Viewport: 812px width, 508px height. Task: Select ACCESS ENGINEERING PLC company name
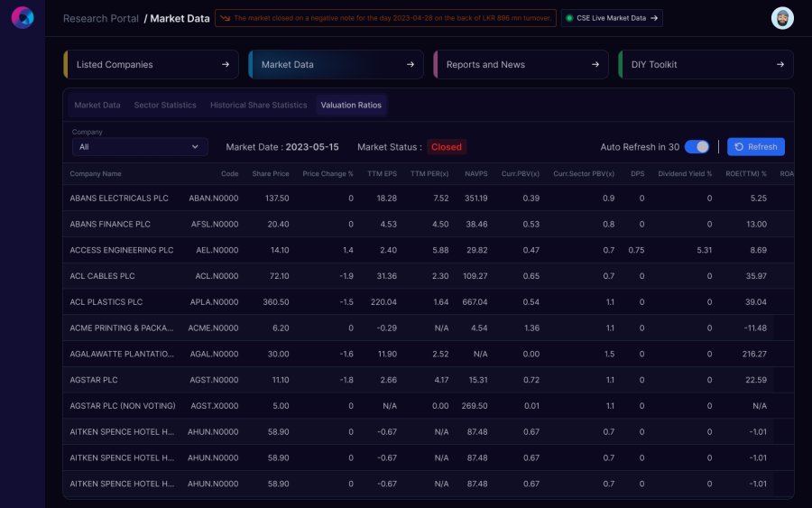pos(122,250)
